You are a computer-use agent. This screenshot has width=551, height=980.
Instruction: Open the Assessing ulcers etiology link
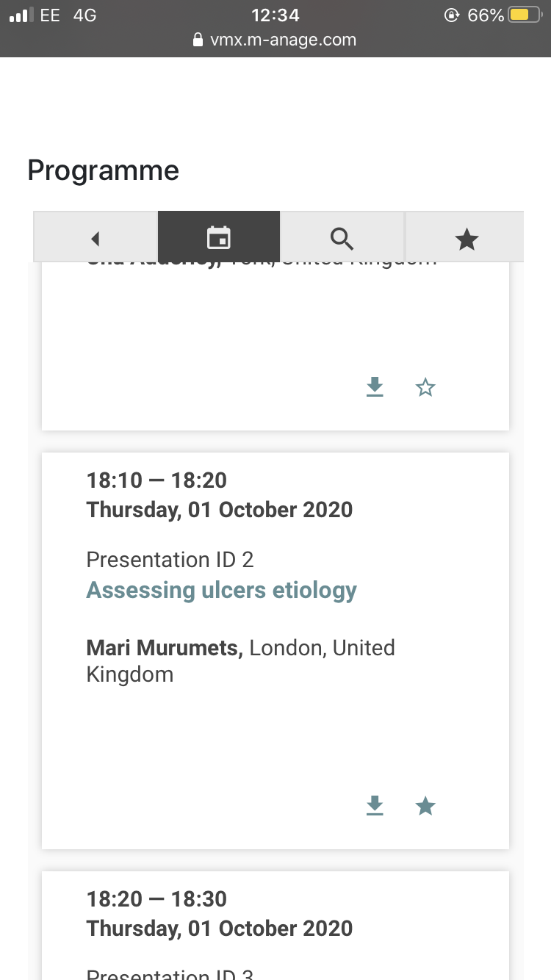coord(221,590)
